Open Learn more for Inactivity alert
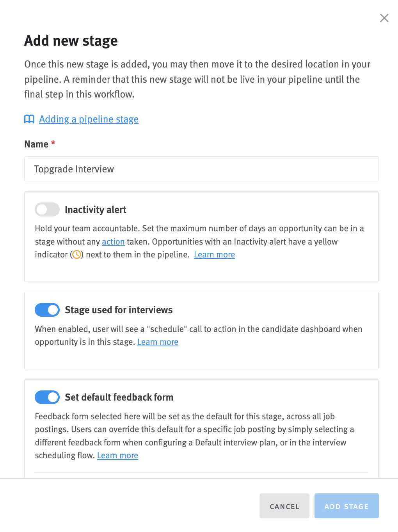This screenshot has height=532, width=398. tap(214, 255)
